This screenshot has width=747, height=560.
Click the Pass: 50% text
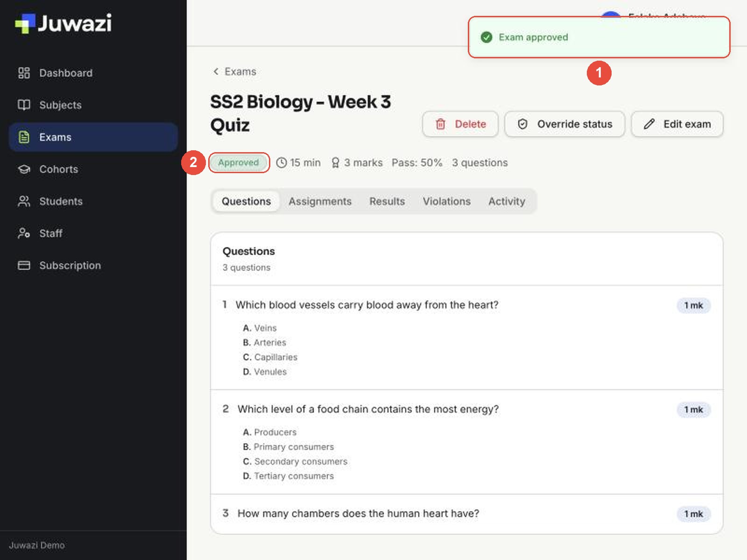417,163
